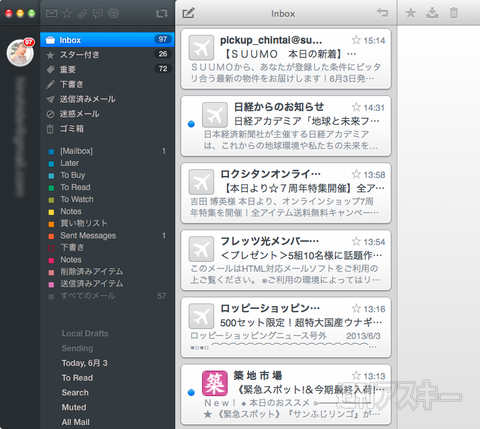Click the speech bubble conversations icon
480x429 pixels.
click(x=98, y=14)
